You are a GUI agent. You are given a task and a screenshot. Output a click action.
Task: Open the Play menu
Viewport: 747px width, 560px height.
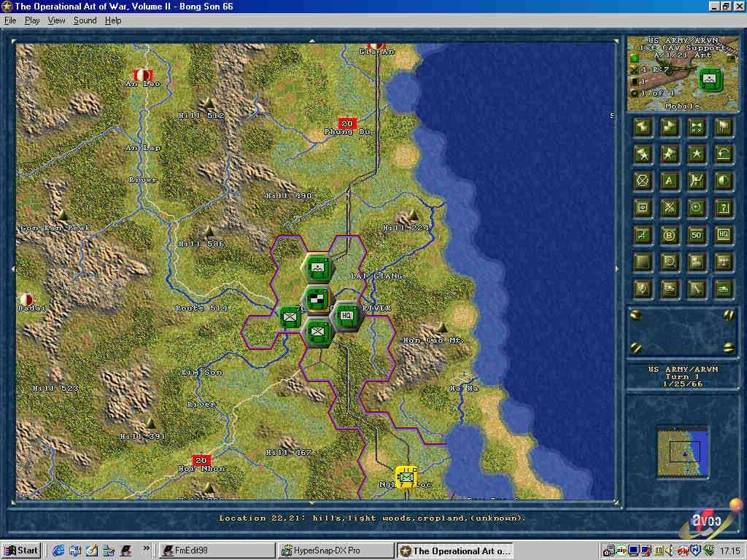pos(32,20)
